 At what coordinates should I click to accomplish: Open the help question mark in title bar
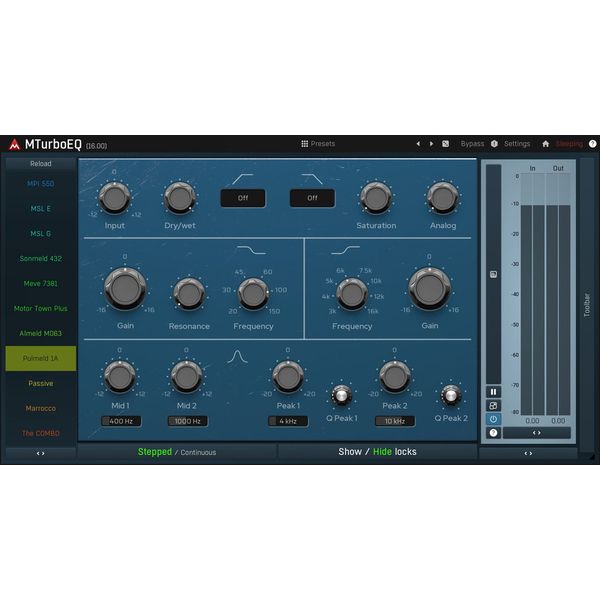(592, 144)
